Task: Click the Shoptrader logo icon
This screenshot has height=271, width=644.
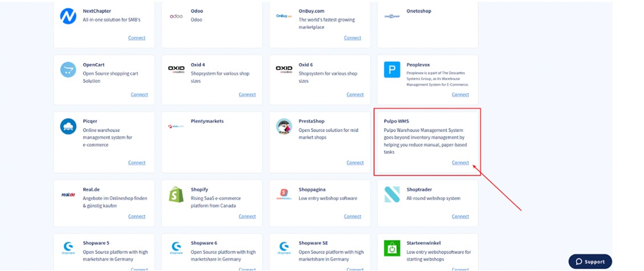Action: (392, 194)
